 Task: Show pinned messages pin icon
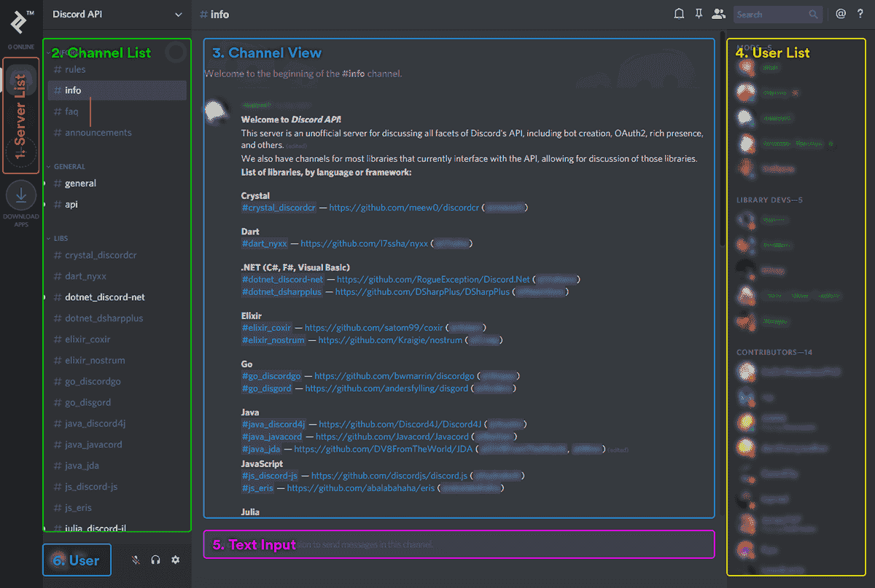point(699,14)
